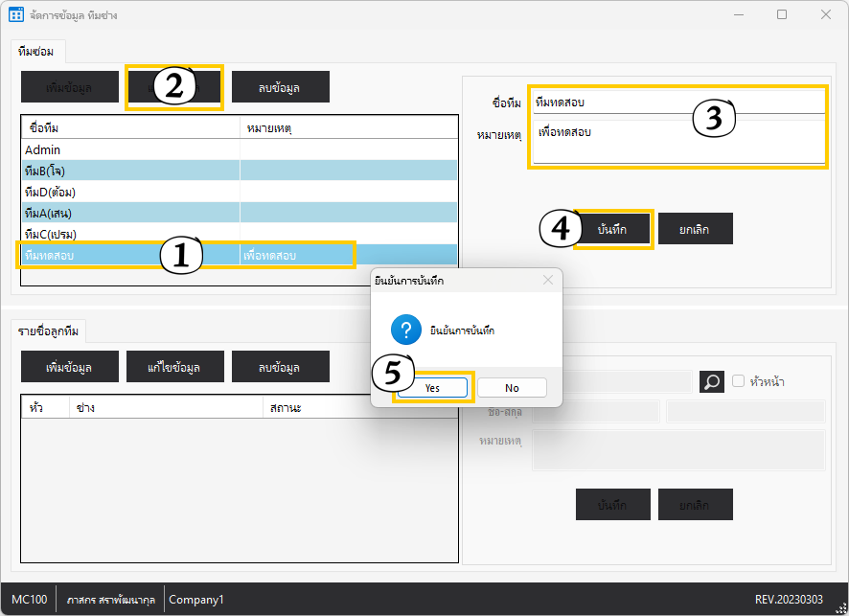The image size is (849, 616).
Task: Confirm save by clicking Yes
Action: click(433, 388)
